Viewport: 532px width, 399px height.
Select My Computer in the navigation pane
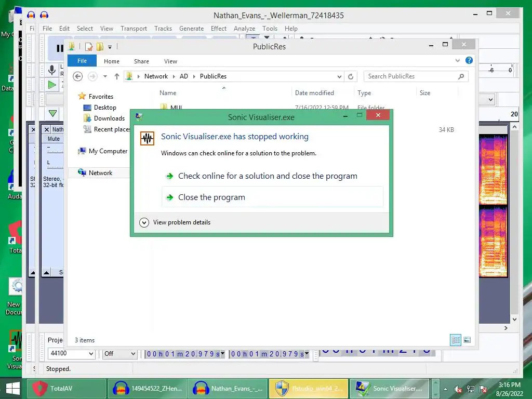(x=108, y=151)
